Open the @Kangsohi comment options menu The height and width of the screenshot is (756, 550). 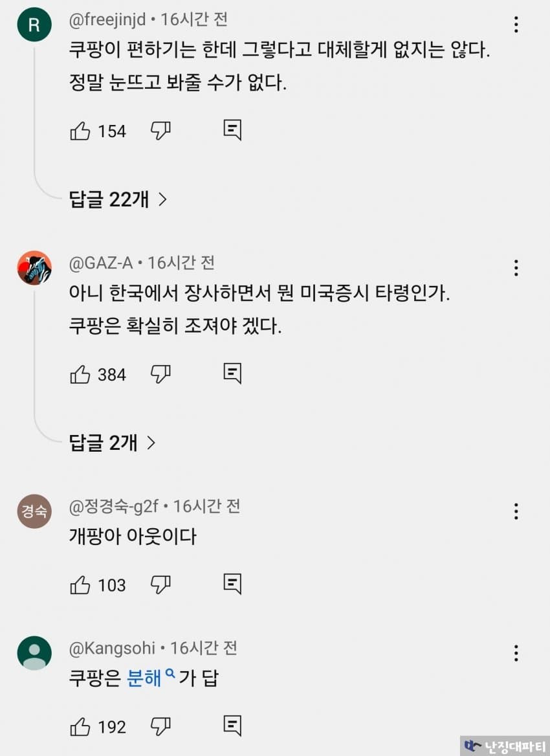click(516, 653)
